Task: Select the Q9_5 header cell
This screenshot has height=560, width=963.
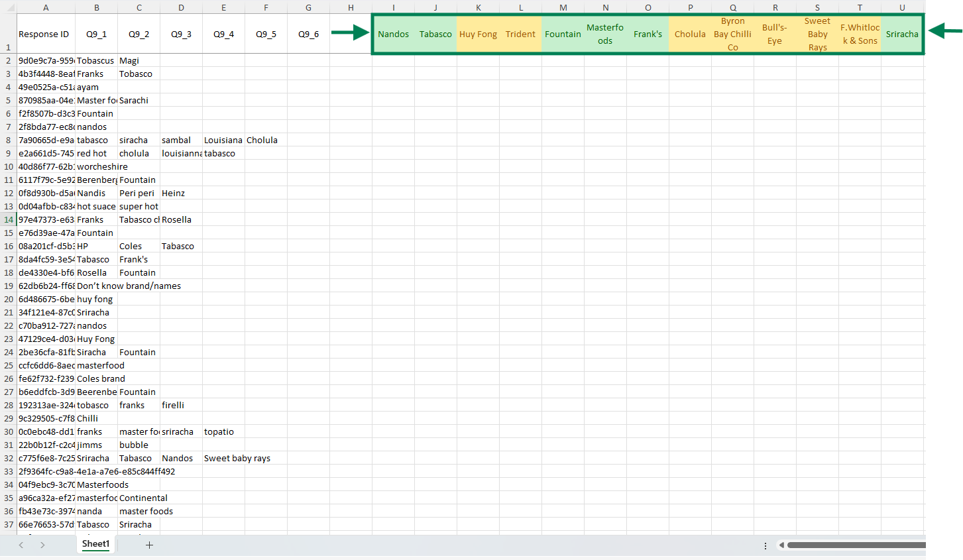Action: pyautogui.click(x=266, y=34)
